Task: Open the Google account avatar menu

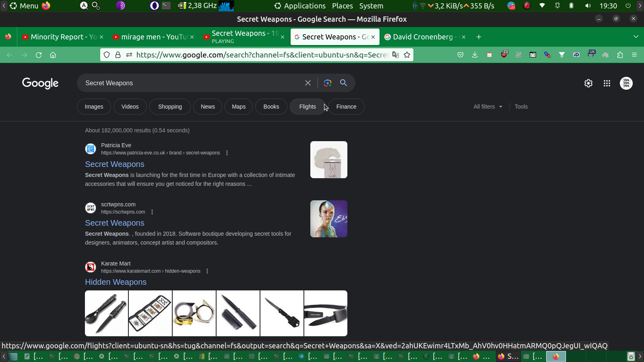Action: point(626,83)
